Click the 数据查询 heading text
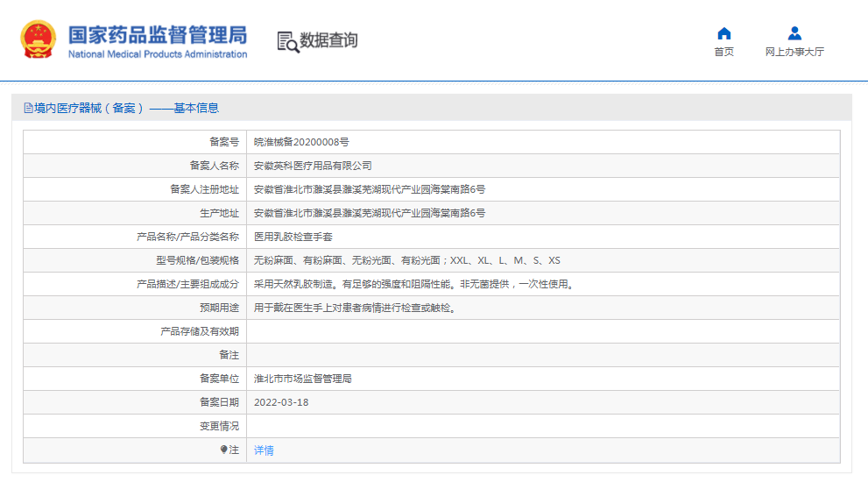The image size is (868, 482). 328,40
